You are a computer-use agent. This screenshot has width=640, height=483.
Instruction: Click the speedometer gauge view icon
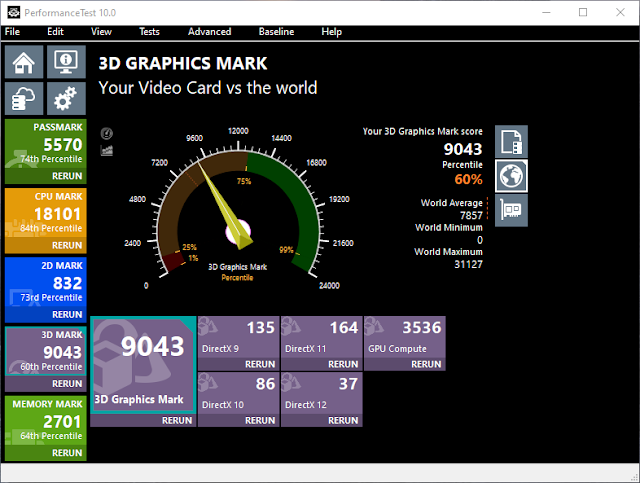coord(107,133)
